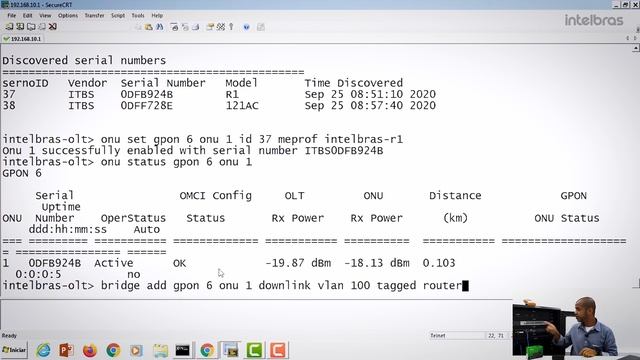Image resolution: width=640 pixels, height=360 pixels.
Task: Open the File menu
Action: pos(11,16)
